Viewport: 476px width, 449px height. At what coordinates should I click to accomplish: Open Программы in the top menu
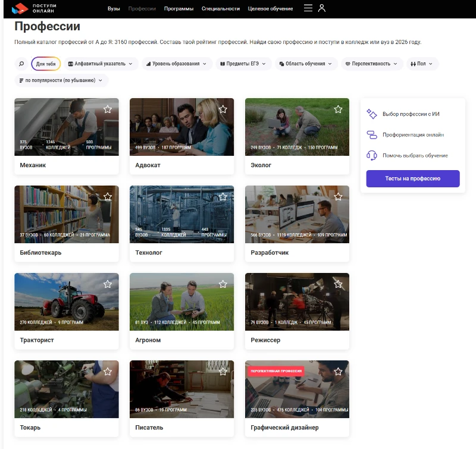tap(179, 8)
